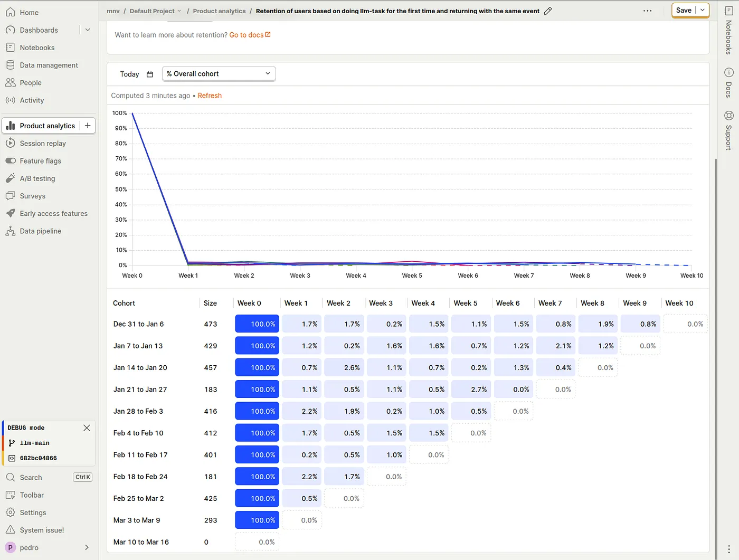739x560 pixels.
Task: Expand the Dashboards chevron in sidebar
Action: coord(88,30)
